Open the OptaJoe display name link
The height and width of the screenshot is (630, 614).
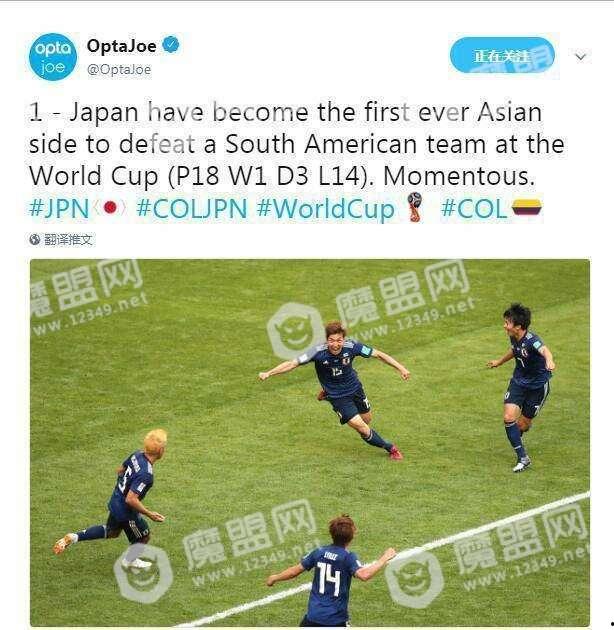pyautogui.click(x=122, y=46)
